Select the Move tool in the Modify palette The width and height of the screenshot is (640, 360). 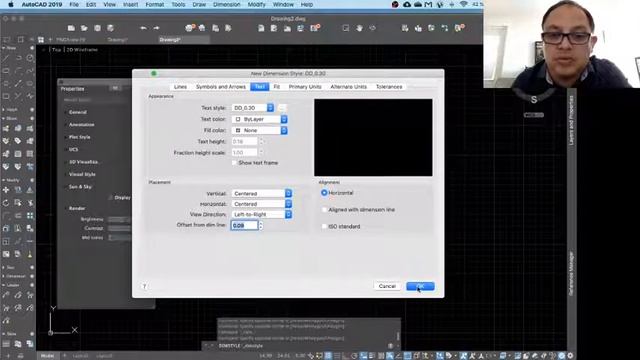tap(6, 190)
